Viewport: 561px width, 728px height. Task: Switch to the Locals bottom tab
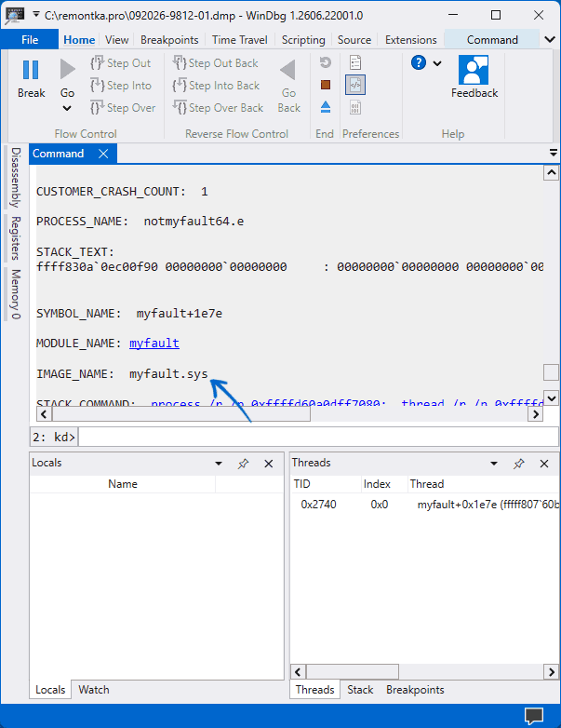tap(50, 690)
